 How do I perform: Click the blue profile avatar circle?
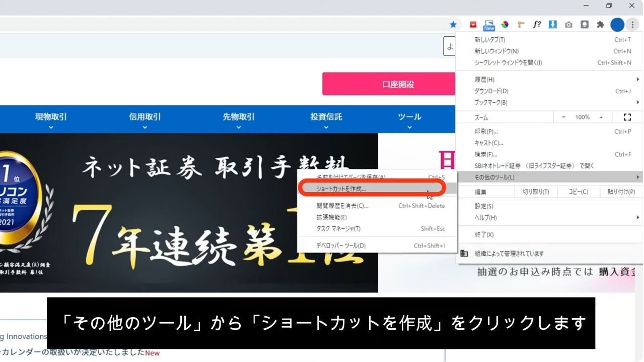(617, 24)
